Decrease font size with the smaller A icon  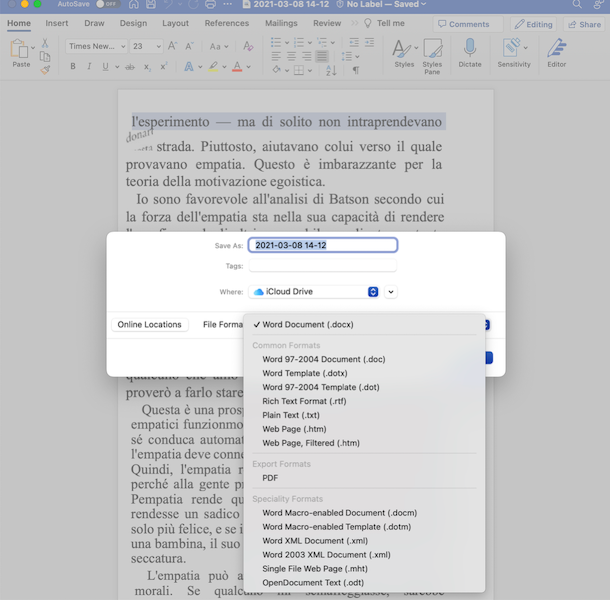[x=189, y=46]
